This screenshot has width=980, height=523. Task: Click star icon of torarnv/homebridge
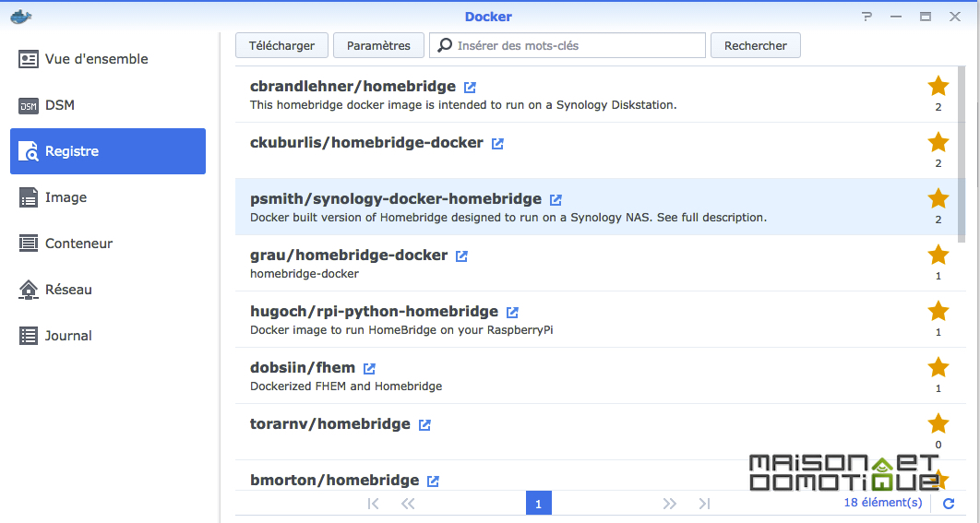pyautogui.click(x=938, y=423)
